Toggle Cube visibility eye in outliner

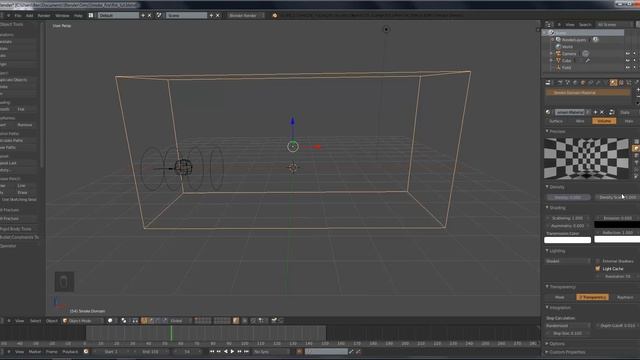tap(628, 60)
